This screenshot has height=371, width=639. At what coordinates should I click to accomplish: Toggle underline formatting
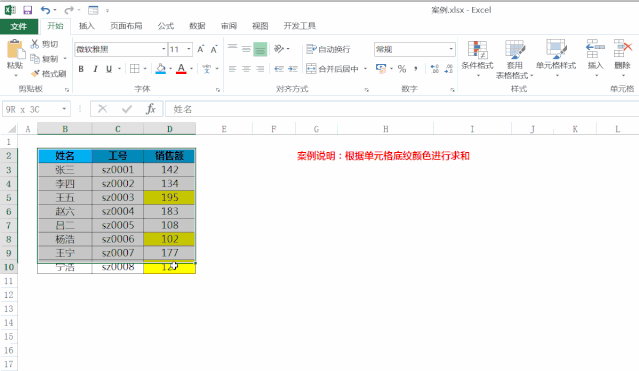click(x=109, y=69)
